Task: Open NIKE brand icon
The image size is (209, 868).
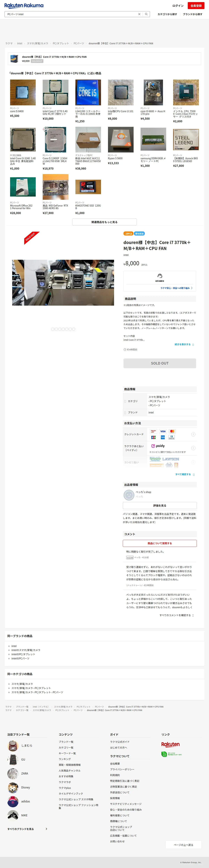Action: point(13,815)
